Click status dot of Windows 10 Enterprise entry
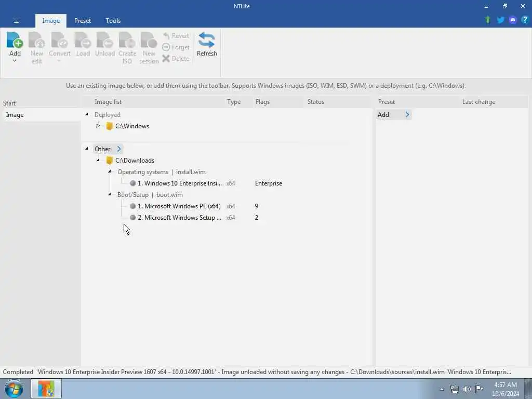532x399 pixels. coord(133,183)
